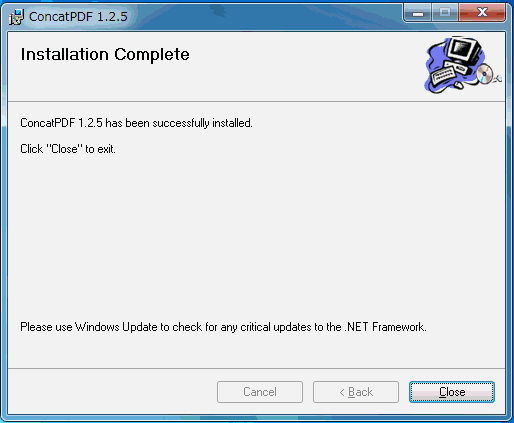Click the CD disc in banner graphic
Viewport: 514px width, 423px height.
(484, 74)
